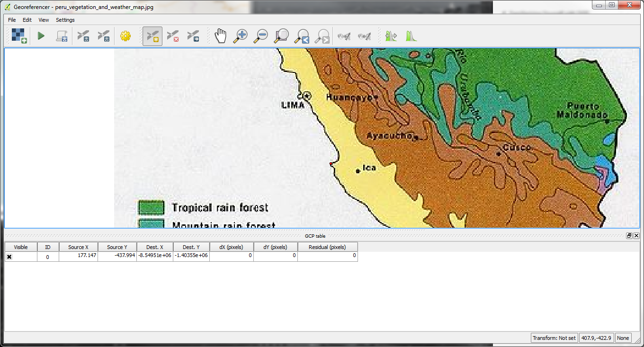Click the Zoom In magnifier
The height and width of the screenshot is (347, 644).
click(241, 36)
